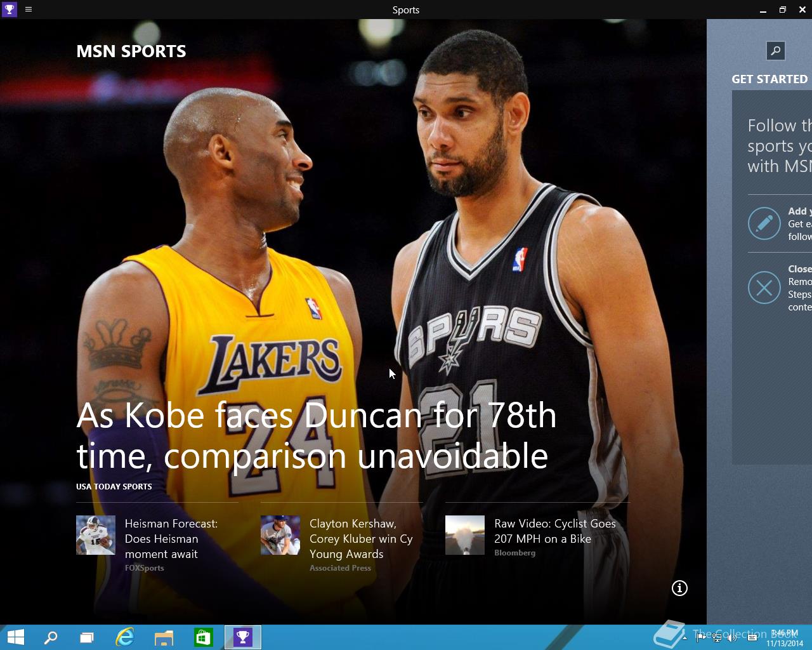
Task: Click the USA TODAY SPORTS source label
Action: [114, 486]
